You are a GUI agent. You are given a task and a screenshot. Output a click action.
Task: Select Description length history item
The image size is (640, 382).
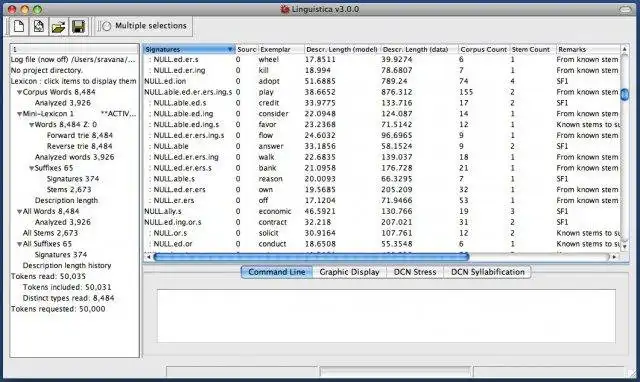[67, 265]
